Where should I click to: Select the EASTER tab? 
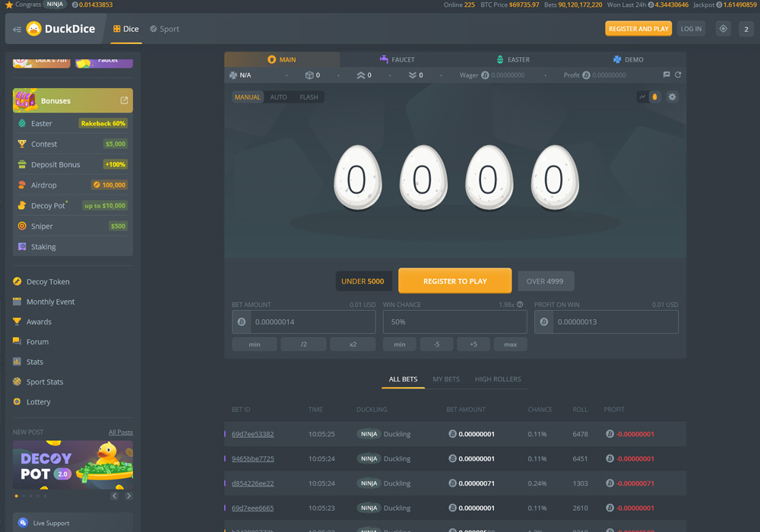point(513,59)
